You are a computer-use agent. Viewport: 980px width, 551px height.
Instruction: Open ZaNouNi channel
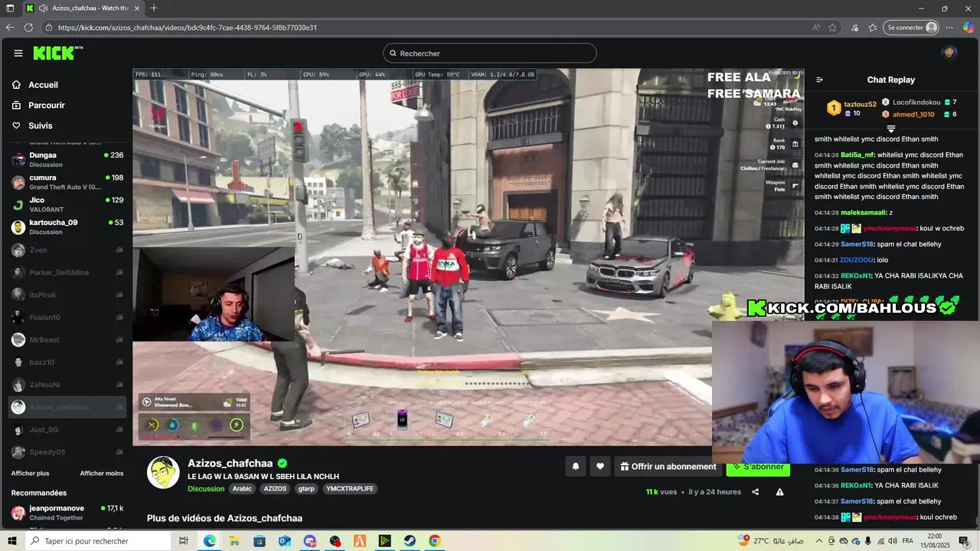point(67,385)
